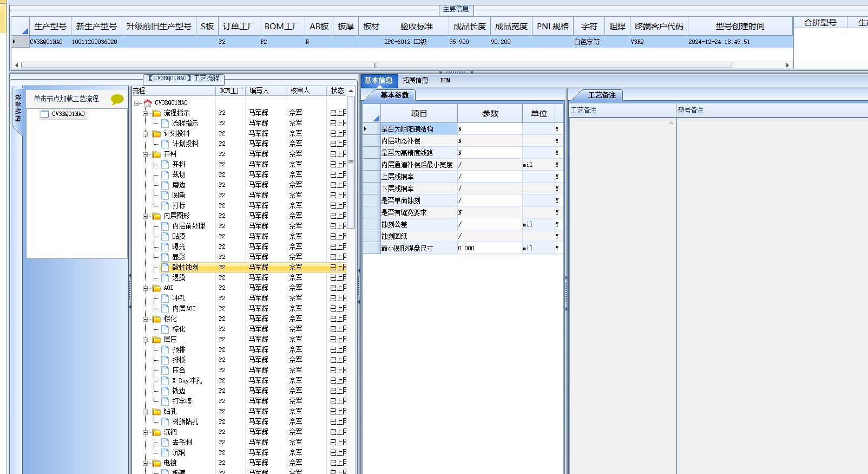This screenshot has height=474, width=868.
Task: Click the 沉铜 folder icon
Action: (157, 432)
